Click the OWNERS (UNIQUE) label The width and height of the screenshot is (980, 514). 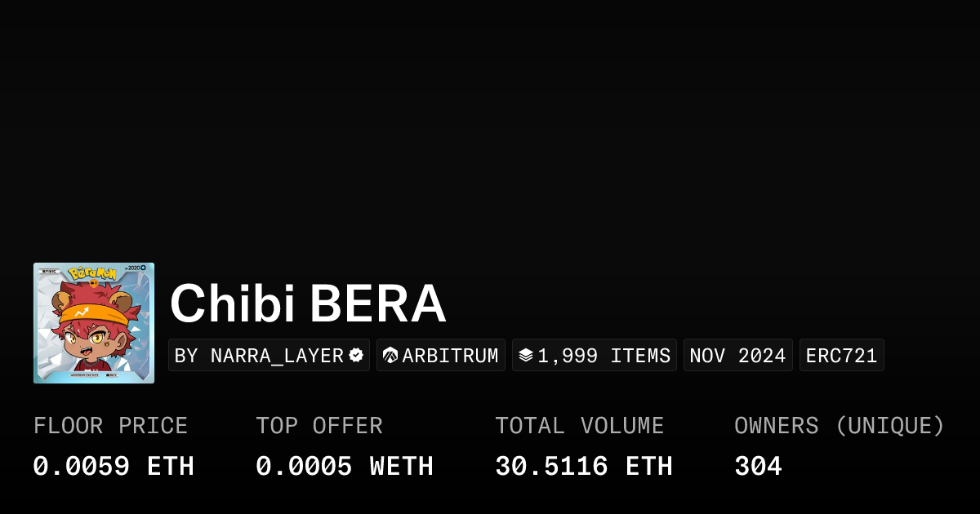840,426
